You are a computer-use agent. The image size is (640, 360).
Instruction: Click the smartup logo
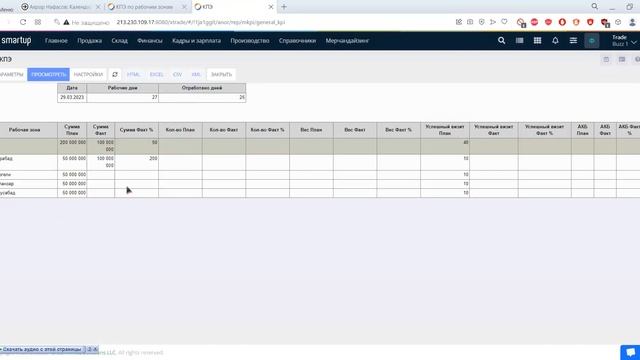[x=16, y=40]
